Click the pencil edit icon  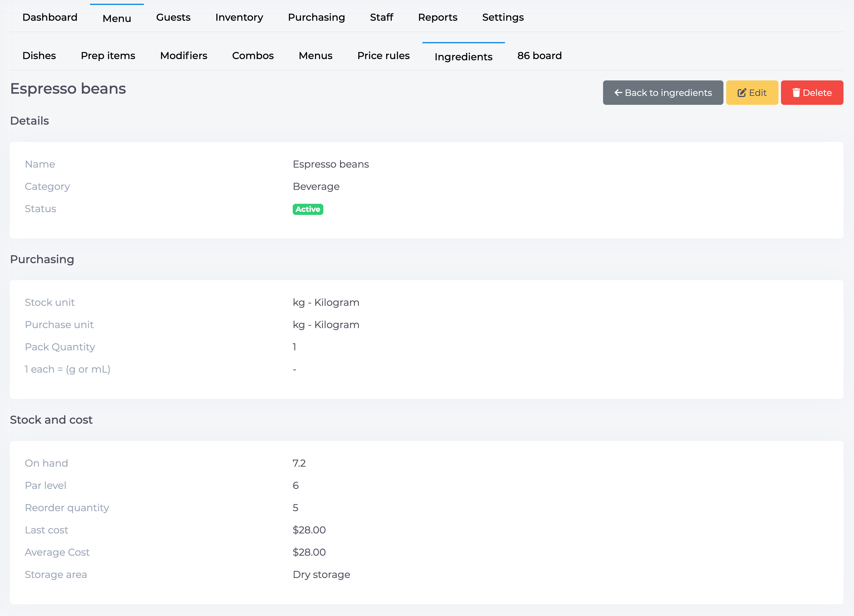coord(741,92)
